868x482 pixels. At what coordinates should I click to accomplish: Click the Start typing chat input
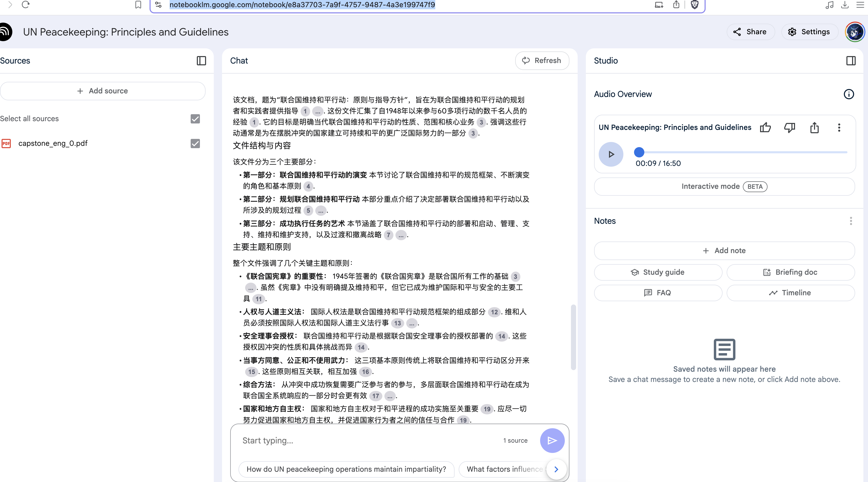pos(367,441)
